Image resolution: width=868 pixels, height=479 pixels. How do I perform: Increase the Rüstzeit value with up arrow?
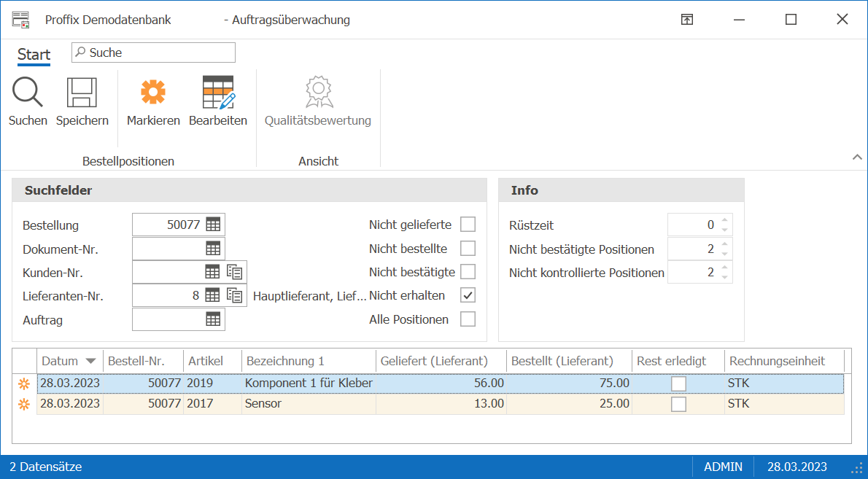[724, 219]
